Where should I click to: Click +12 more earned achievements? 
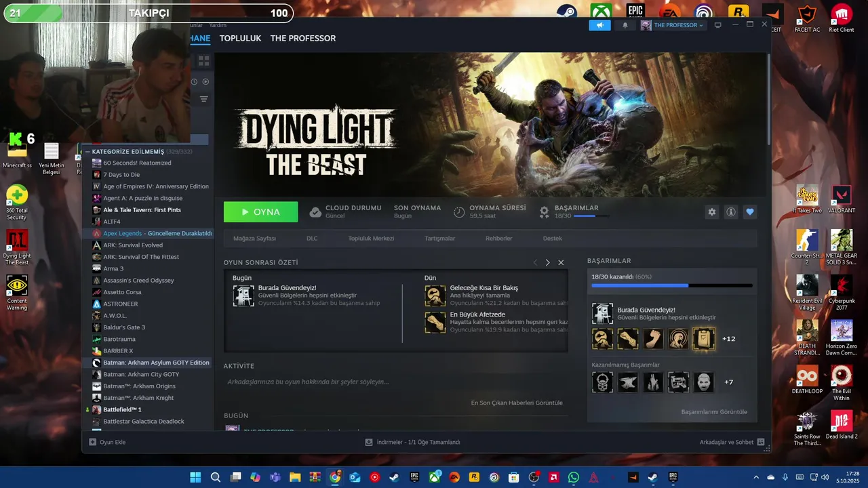(x=729, y=339)
